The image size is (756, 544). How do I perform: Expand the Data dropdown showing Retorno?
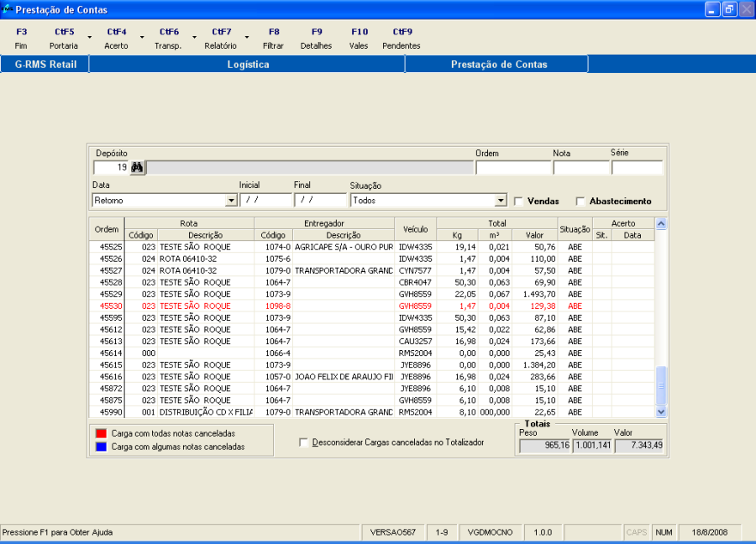click(x=231, y=201)
